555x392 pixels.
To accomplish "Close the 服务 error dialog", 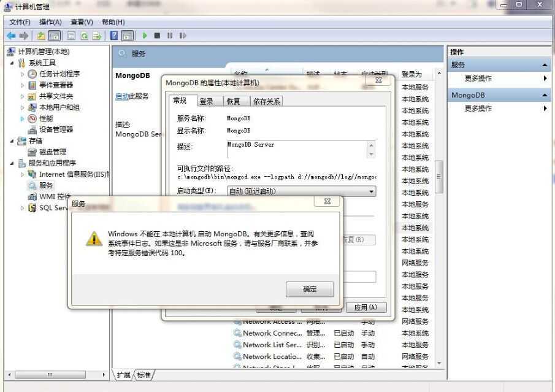I will tap(327, 201).
